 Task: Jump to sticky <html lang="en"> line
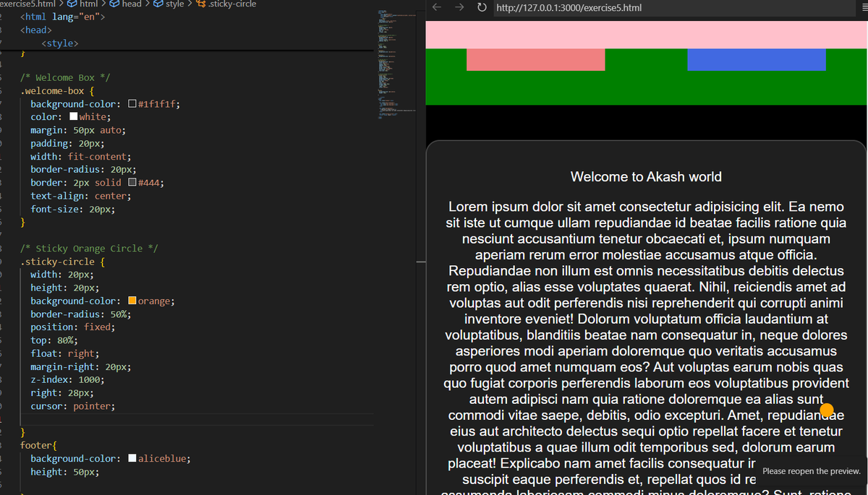[63, 17]
